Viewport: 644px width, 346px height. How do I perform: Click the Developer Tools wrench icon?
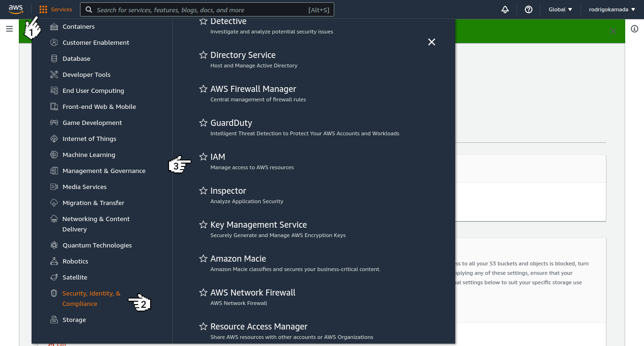(x=54, y=74)
